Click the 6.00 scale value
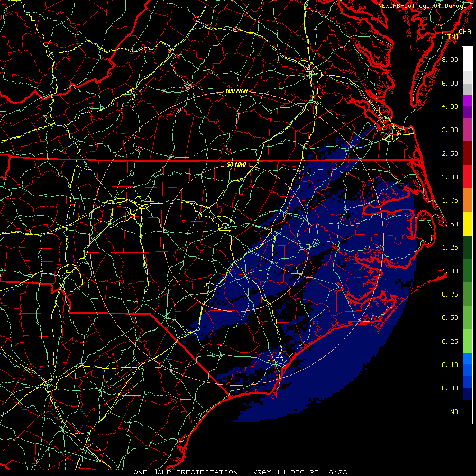This screenshot has height=476, width=476. (x=450, y=83)
